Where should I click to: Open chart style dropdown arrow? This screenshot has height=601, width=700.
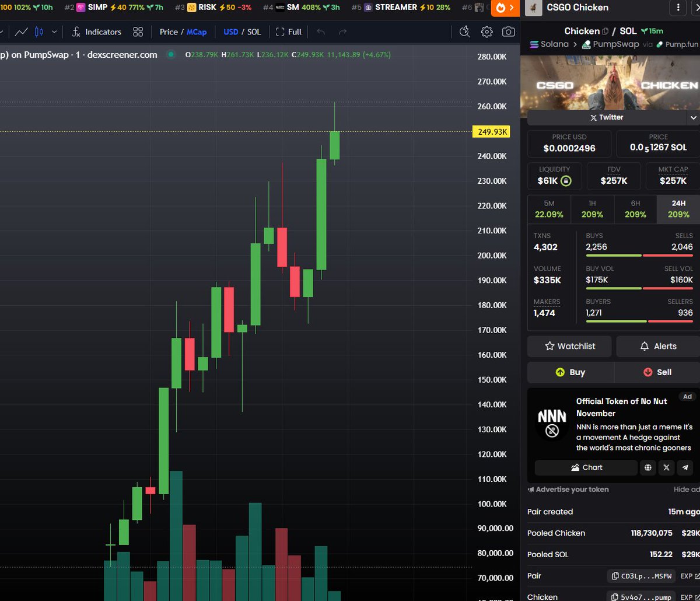pyautogui.click(x=54, y=32)
